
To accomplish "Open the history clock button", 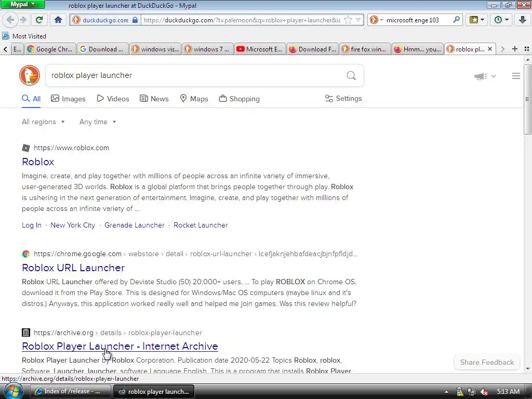I will 498,20.
